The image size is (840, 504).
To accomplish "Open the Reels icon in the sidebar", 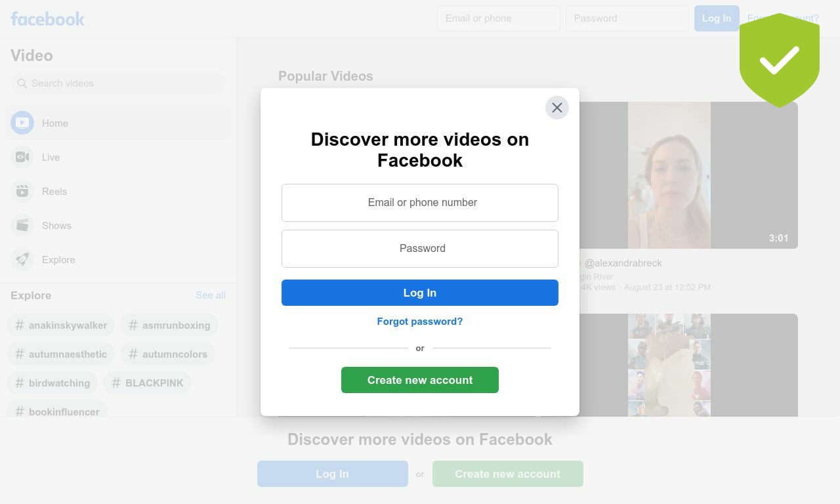I will [22, 191].
